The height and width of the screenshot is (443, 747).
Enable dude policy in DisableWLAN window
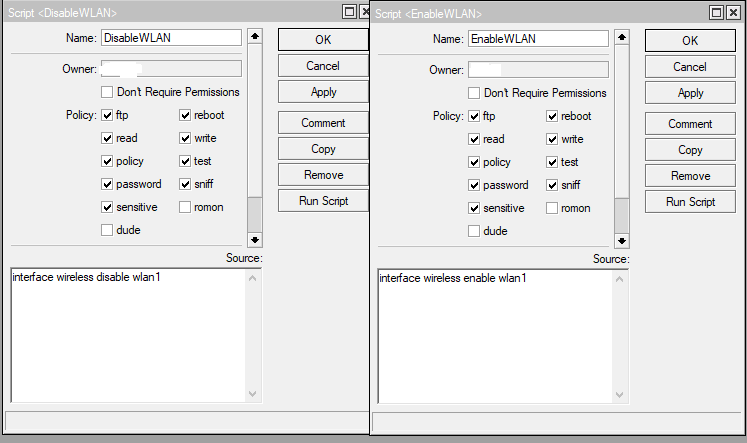pos(107,230)
